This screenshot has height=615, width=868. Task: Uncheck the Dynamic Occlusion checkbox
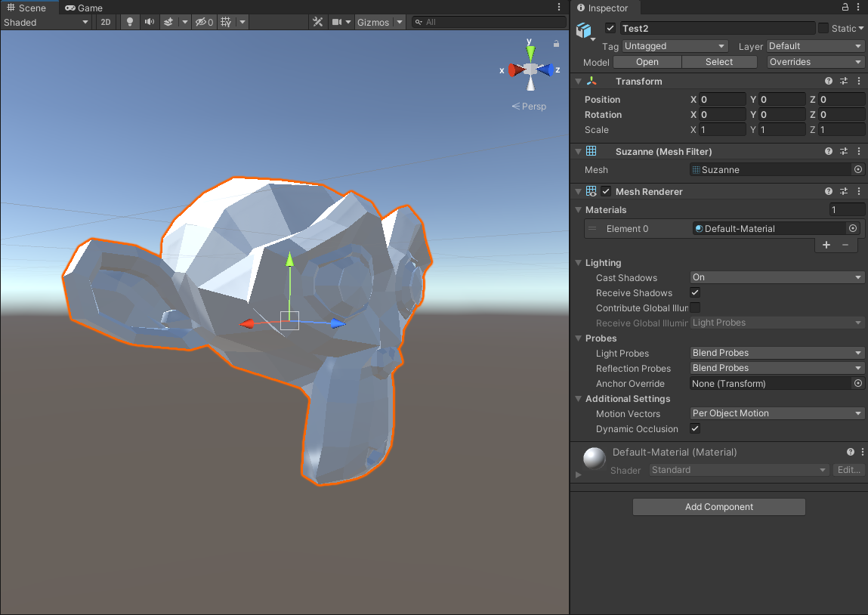695,428
